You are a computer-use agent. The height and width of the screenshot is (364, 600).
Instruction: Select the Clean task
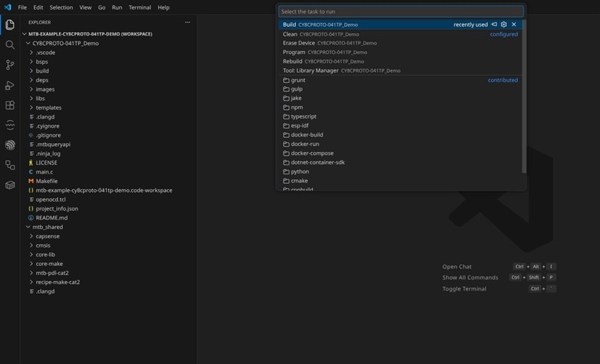[x=400, y=34]
